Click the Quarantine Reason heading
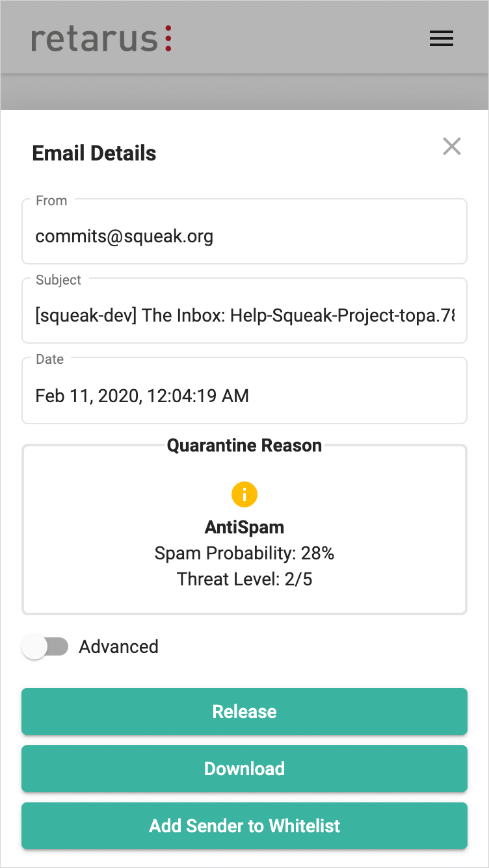Image resolution: width=489 pixels, height=868 pixels. [244, 446]
